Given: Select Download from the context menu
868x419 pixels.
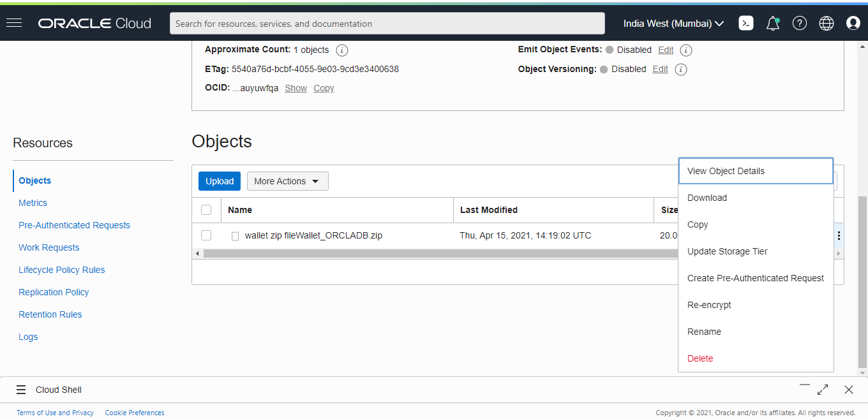Looking at the screenshot, I should 756,198.
